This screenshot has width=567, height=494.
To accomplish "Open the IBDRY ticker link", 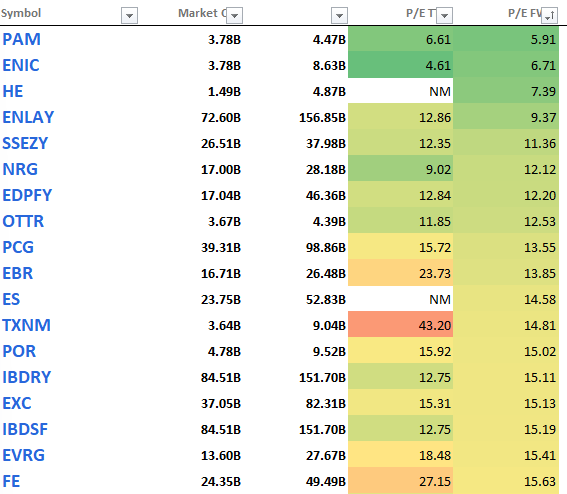I will [27, 378].
